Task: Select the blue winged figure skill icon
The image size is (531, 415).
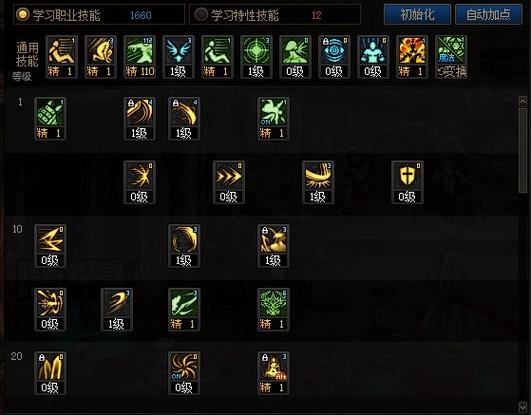Action: coord(178,57)
